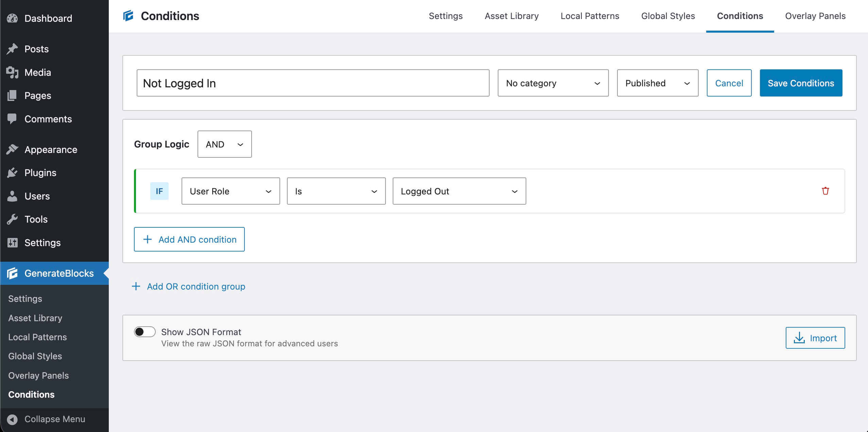Viewport: 868px width, 432px height.
Task: Click the Not Logged In name field
Action: [x=312, y=83]
